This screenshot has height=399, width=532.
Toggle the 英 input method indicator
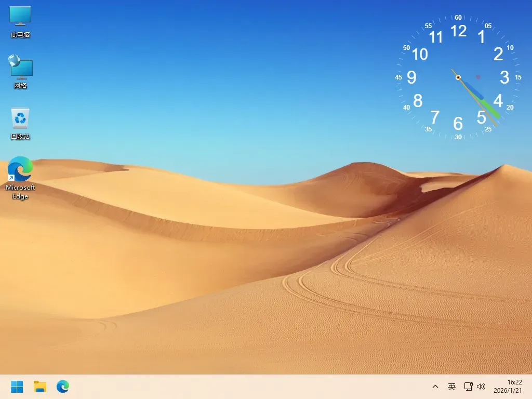coord(451,387)
